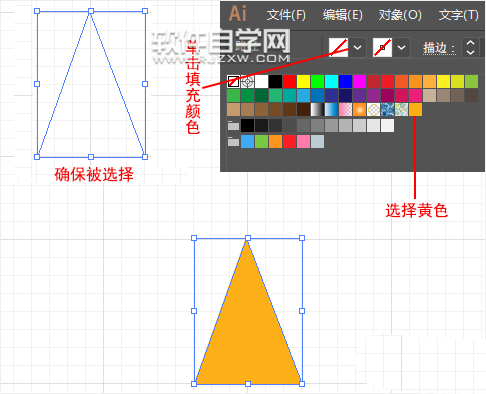
Task: Expand the fill color dropdown arrow
Action: (357, 47)
